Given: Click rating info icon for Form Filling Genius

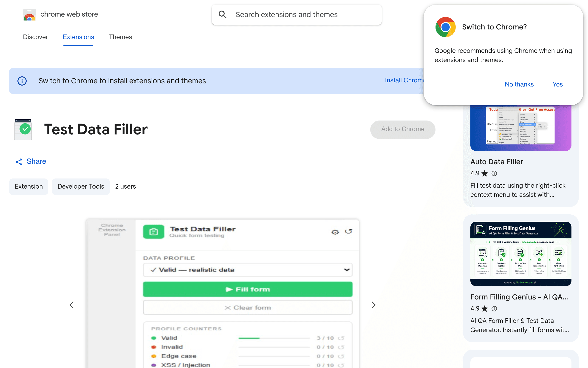Looking at the screenshot, I should pyautogui.click(x=494, y=309).
